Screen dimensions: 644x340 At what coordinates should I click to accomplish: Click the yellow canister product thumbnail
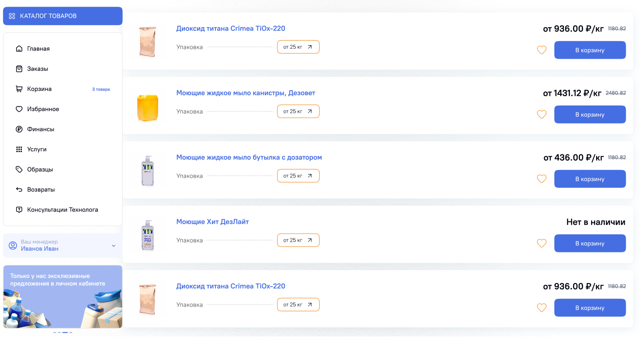148,107
